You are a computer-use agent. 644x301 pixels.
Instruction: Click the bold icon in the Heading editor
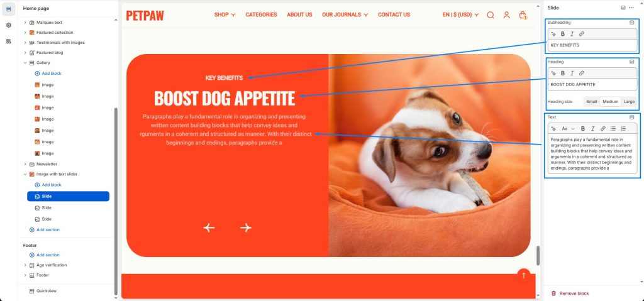(563, 73)
